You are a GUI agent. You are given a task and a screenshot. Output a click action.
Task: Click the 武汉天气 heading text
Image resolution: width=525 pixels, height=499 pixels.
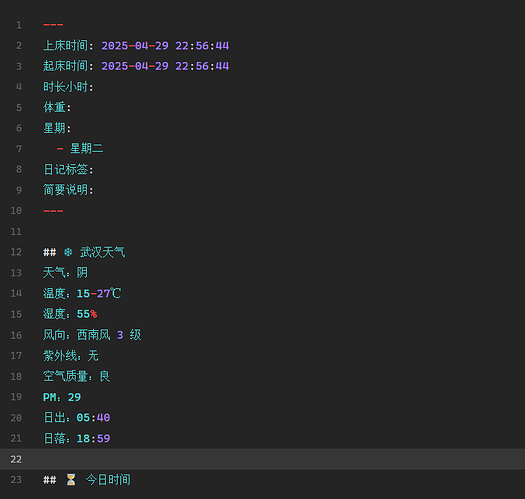point(102,252)
